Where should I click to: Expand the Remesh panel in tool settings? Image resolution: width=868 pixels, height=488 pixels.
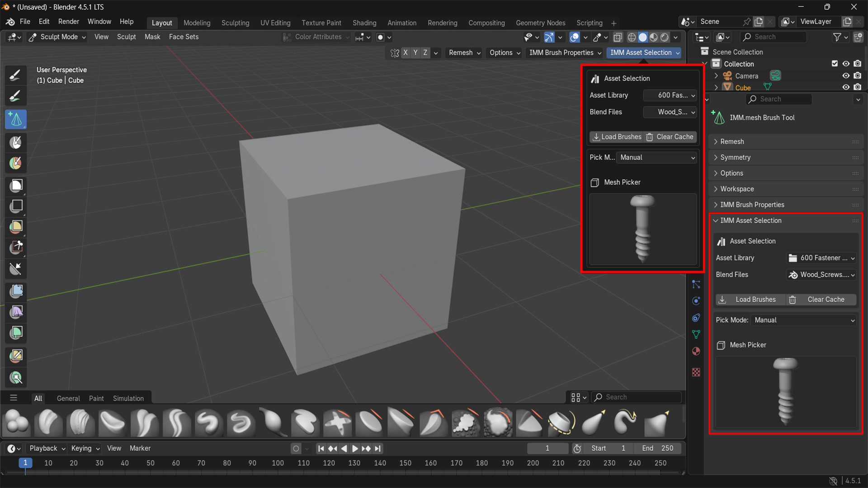(x=786, y=141)
